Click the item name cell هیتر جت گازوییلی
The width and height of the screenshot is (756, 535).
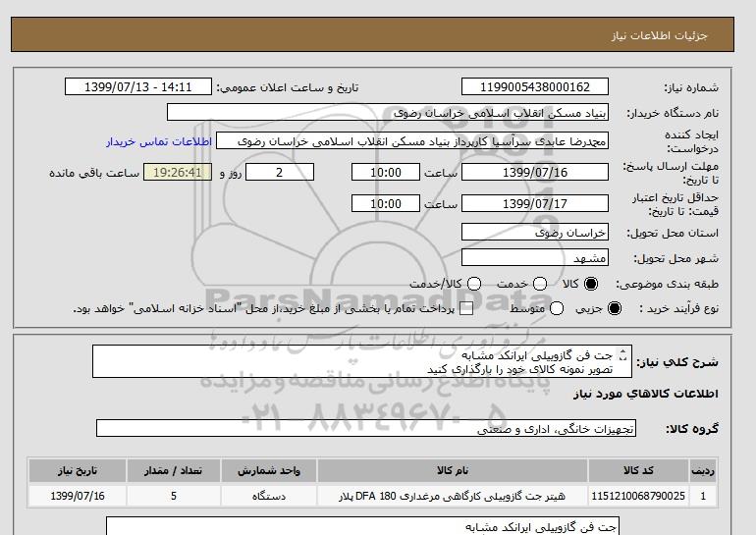tap(453, 496)
